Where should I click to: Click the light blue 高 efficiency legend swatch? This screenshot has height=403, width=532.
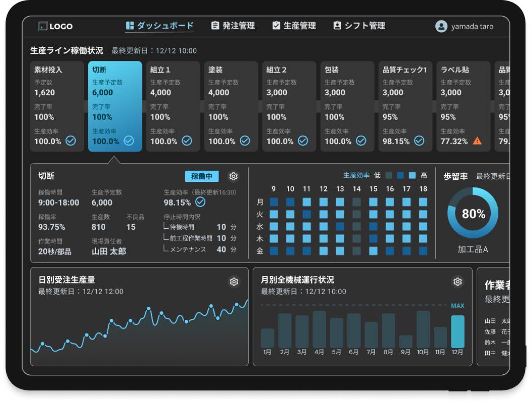coord(412,175)
